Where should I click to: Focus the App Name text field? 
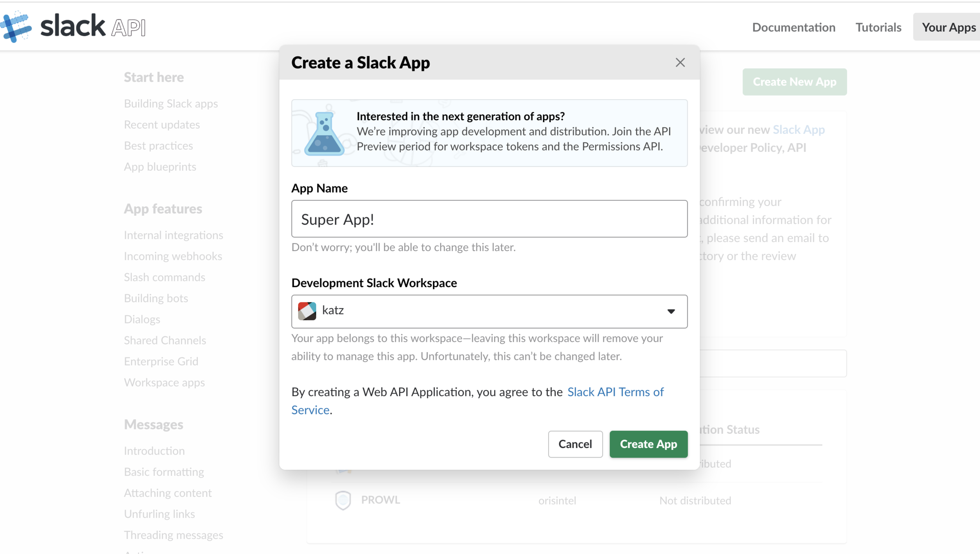(x=489, y=219)
